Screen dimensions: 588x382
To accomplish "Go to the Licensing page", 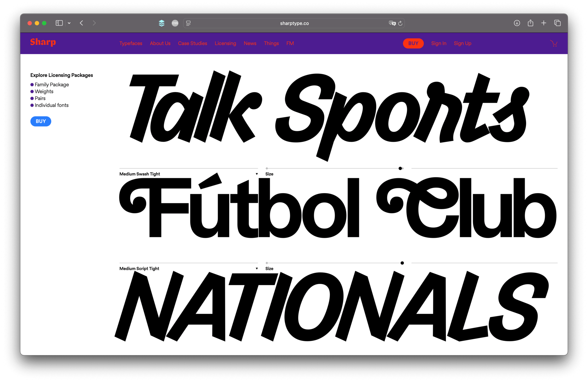I will (x=225, y=43).
